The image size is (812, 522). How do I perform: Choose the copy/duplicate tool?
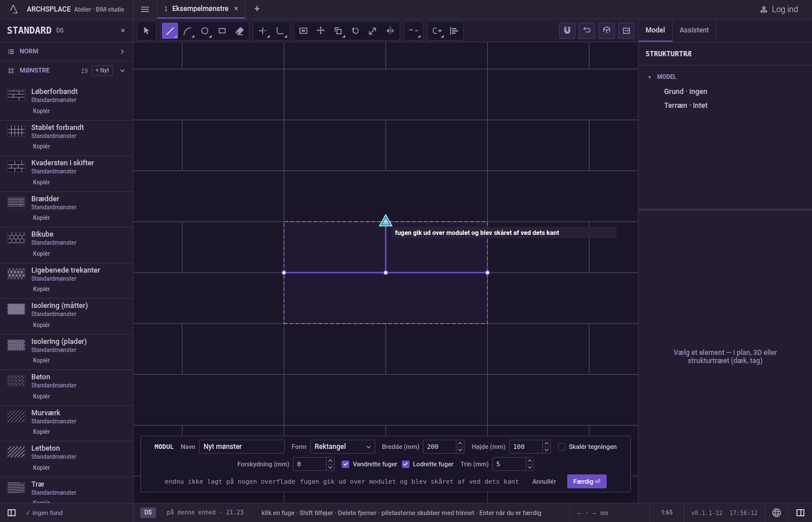[338, 31]
